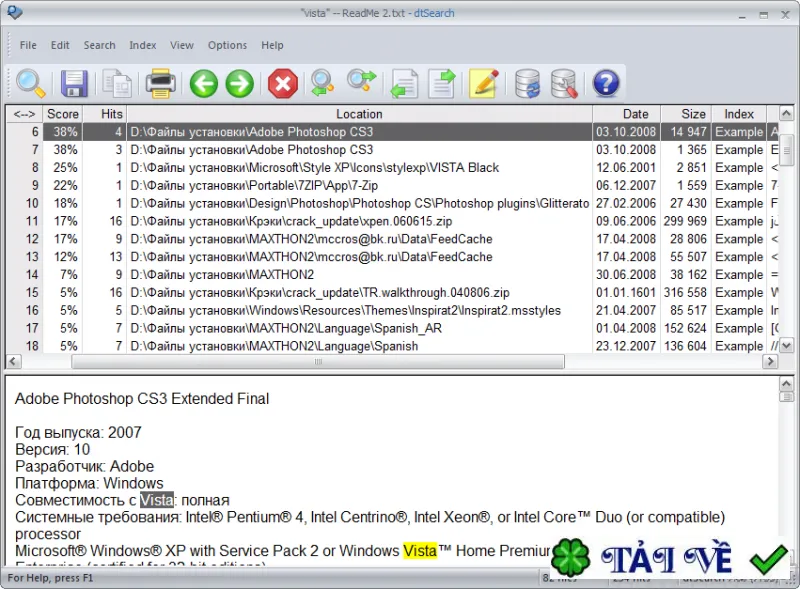Sort results by Hits column header
The height and width of the screenshot is (589, 800).
click(x=105, y=114)
